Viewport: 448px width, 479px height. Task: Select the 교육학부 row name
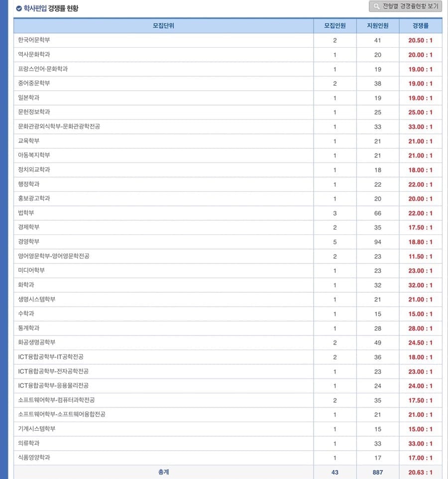pyautogui.click(x=29, y=141)
